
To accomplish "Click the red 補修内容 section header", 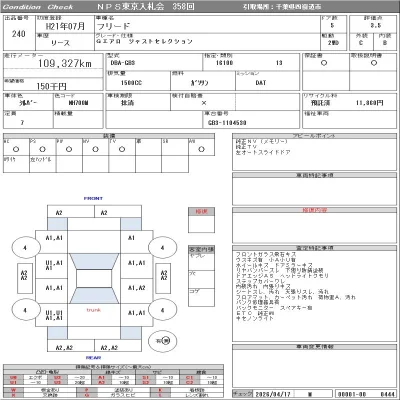I will 315,210.
